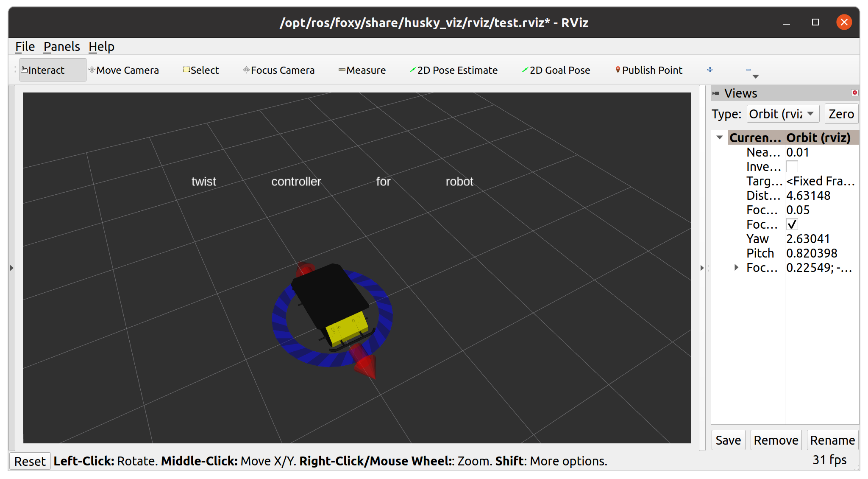868x479 pixels.
Task: Click the Views panel float icon
Action: tap(716, 93)
